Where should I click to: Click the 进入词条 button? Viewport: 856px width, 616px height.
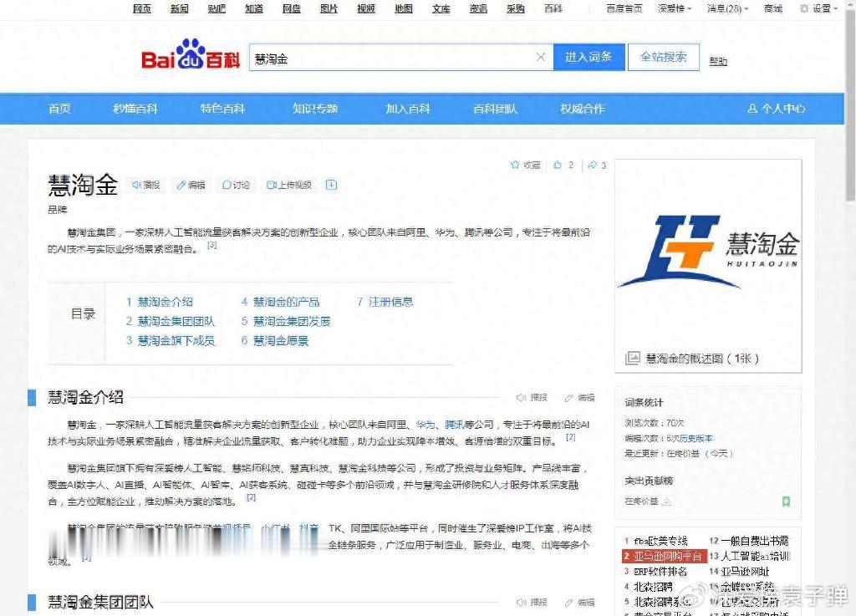pyautogui.click(x=588, y=57)
